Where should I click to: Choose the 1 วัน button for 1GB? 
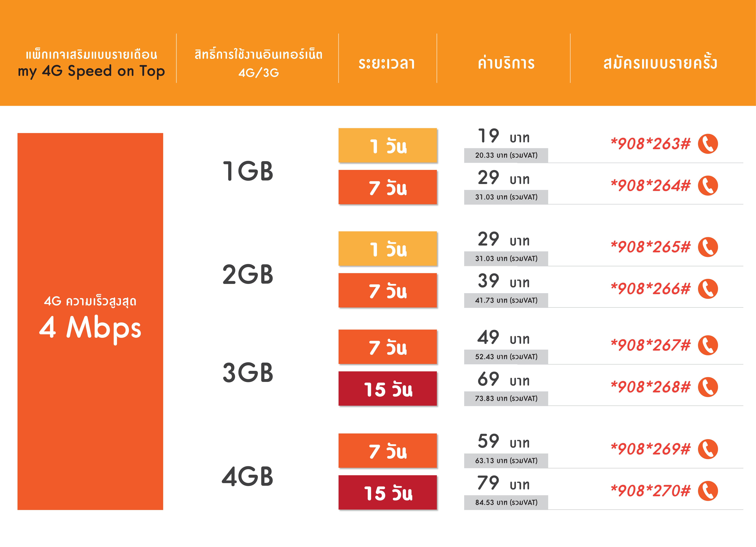[388, 145]
